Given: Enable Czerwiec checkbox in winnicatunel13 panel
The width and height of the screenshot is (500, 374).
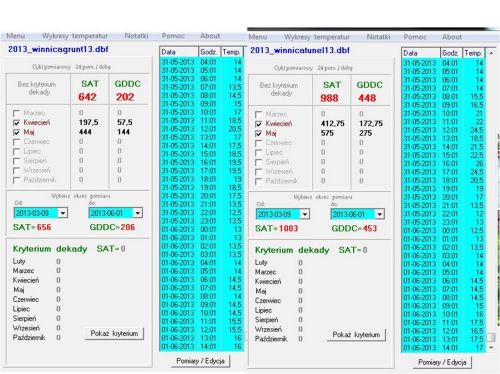Looking at the screenshot, I should click(x=258, y=143).
